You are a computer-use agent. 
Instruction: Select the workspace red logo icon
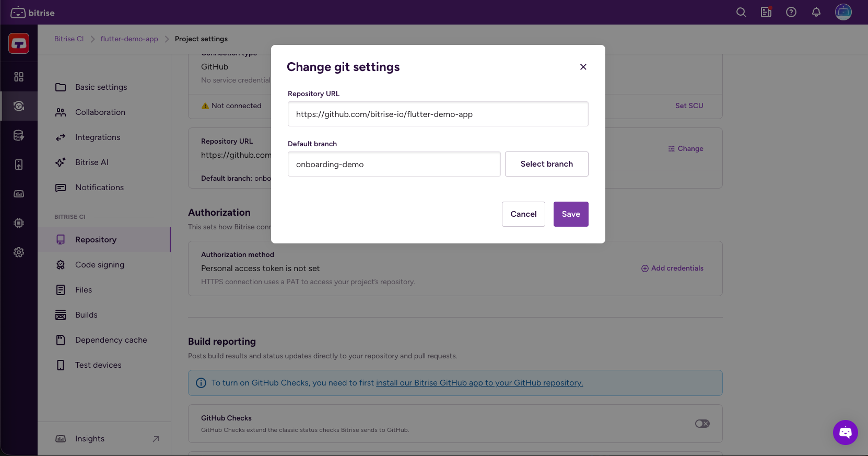tap(19, 43)
